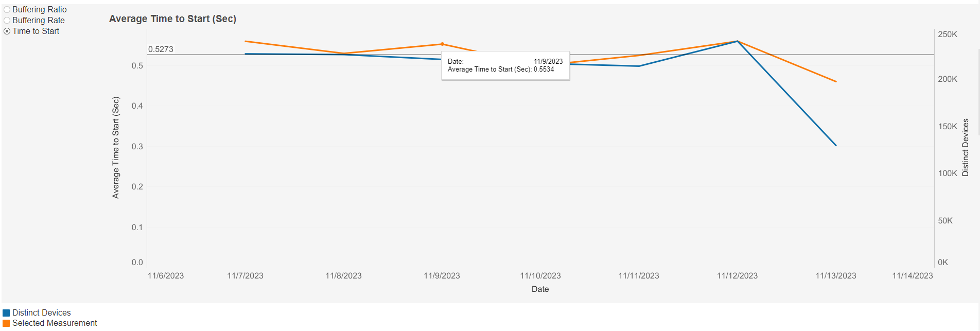Click the orange Selected Measurement legend swatch
The height and width of the screenshot is (331, 980).
click(x=6, y=323)
